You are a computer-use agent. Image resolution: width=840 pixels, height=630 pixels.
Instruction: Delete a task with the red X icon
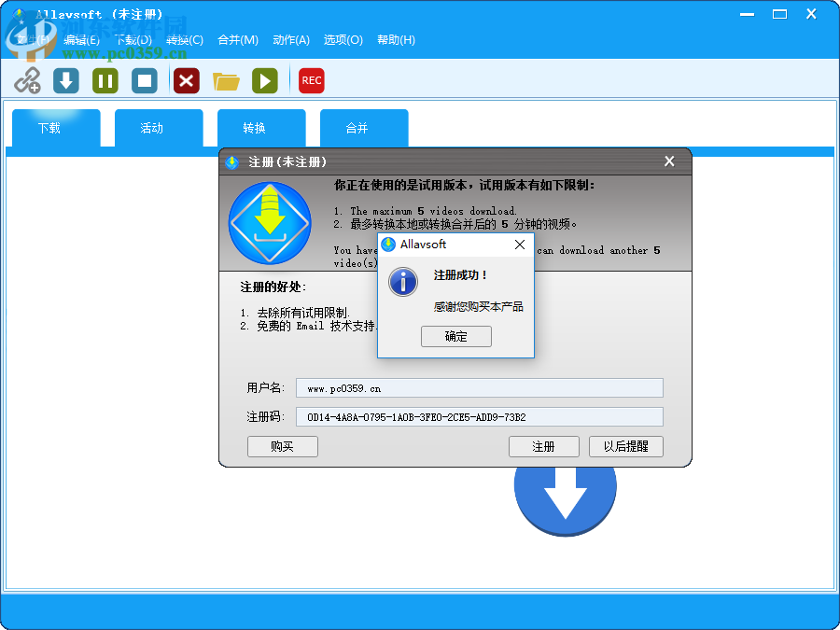[x=186, y=81]
